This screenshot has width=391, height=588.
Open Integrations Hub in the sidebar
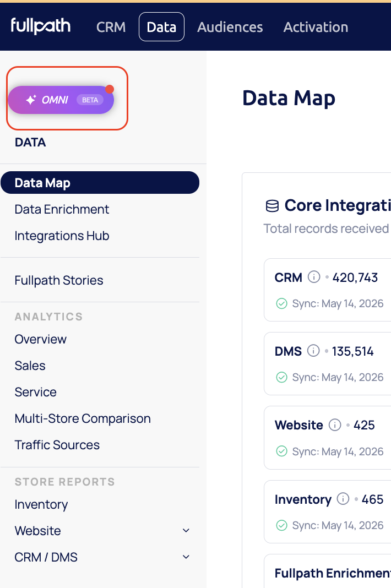62,236
